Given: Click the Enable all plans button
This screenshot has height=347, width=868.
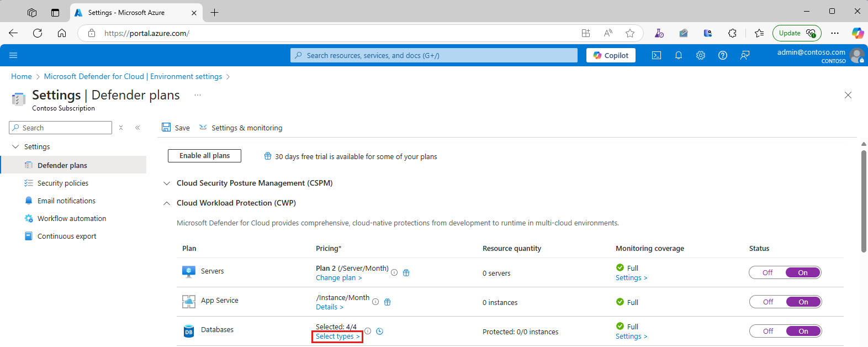Looking at the screenshot, I should [204, 156].
